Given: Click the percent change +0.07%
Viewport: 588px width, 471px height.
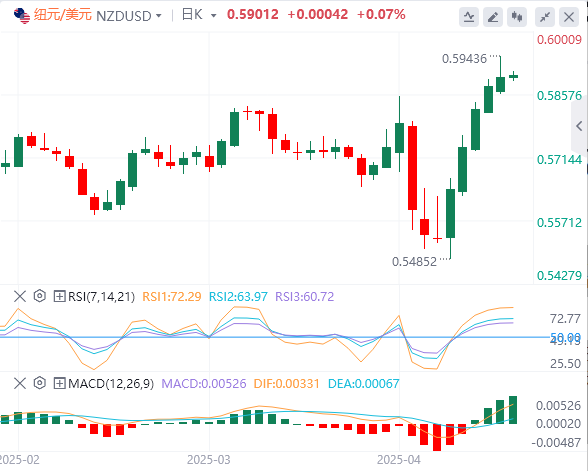Looking at the screenshot, I should click(x=381, y=15).
